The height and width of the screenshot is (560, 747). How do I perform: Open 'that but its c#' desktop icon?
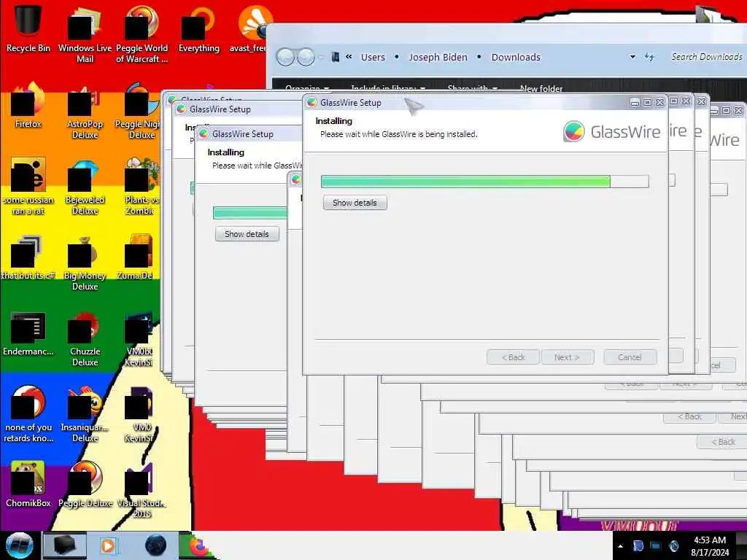(28, 257)
